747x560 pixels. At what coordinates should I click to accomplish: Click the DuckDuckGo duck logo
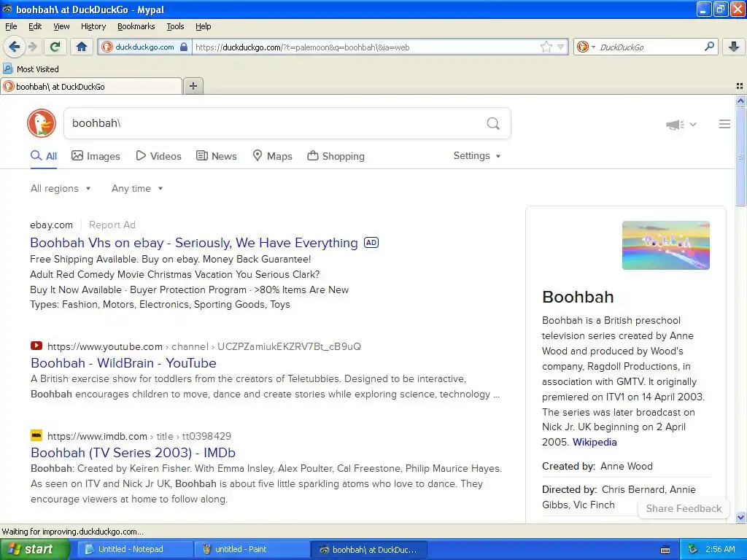tap(42, 122)
